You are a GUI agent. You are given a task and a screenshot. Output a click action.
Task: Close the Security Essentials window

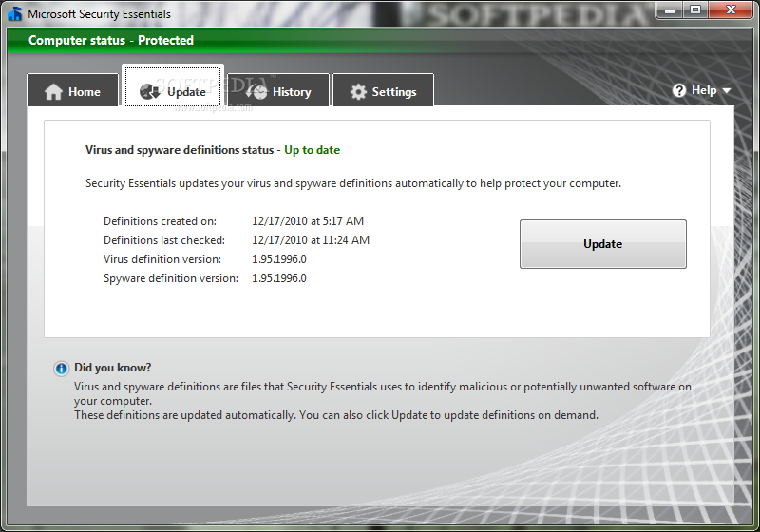pyautogui.click(x=731, y=10)
